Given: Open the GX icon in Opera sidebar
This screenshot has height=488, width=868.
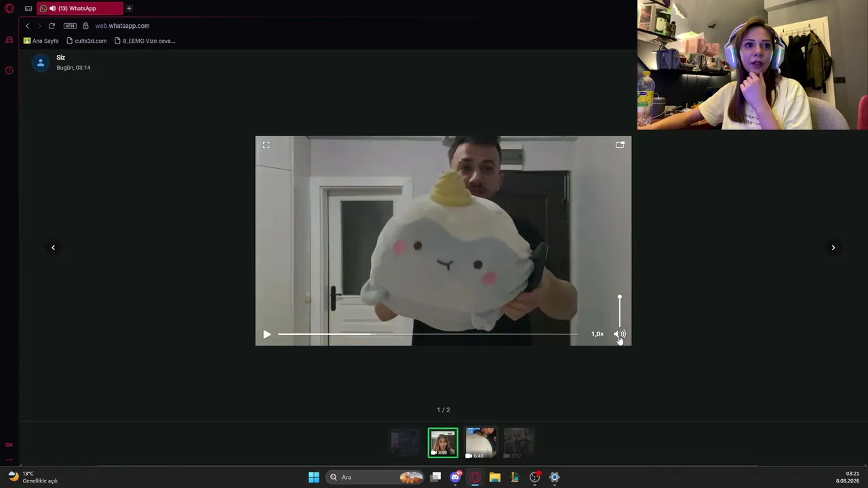Looking at the screenshot, I should 9,445.
